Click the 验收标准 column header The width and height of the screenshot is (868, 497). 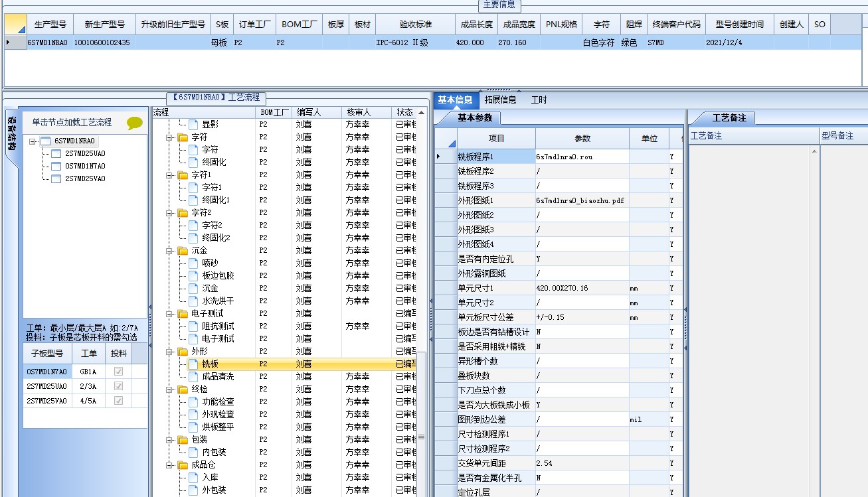[416, 24]
